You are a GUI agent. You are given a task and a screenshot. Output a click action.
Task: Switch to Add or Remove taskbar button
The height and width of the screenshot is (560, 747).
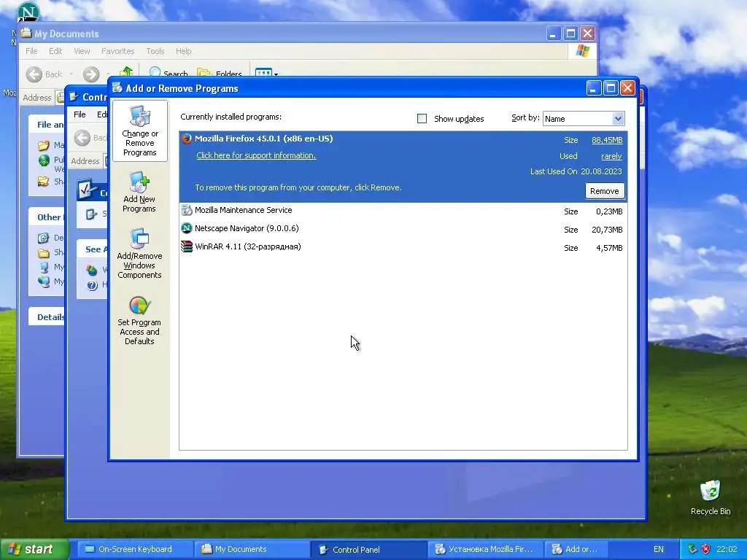[576, 549]
